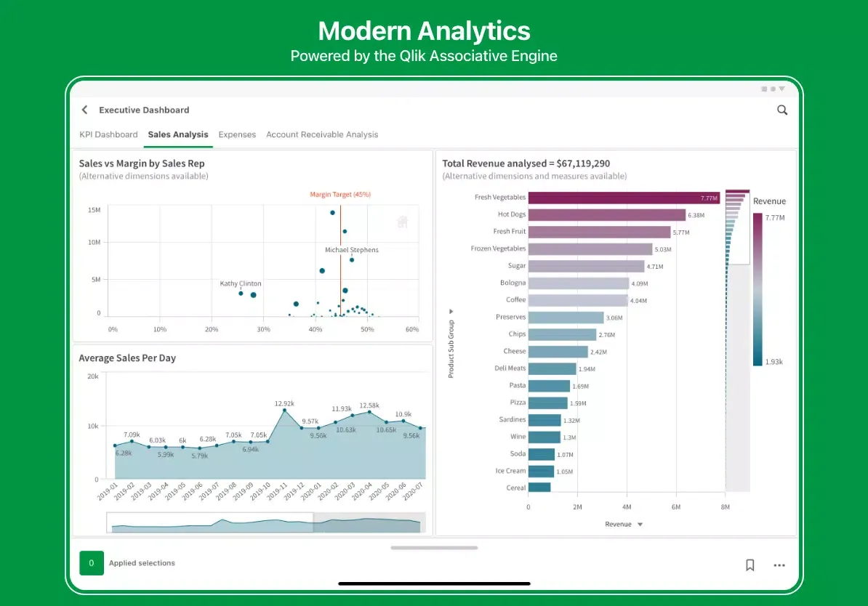This screenshot has width=868, height=606.
Task: Click the home icon in scatter chart
Action: pos(402,222)
